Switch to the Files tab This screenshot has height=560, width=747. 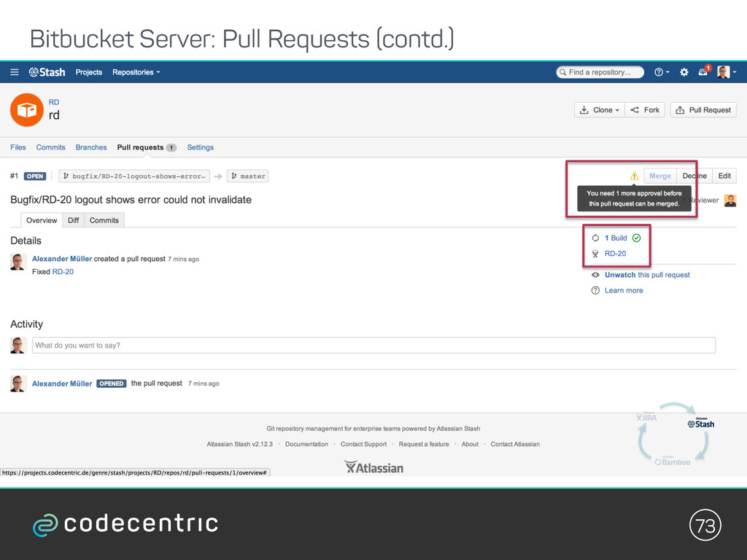pyautogui.click(x=18, y=147)
